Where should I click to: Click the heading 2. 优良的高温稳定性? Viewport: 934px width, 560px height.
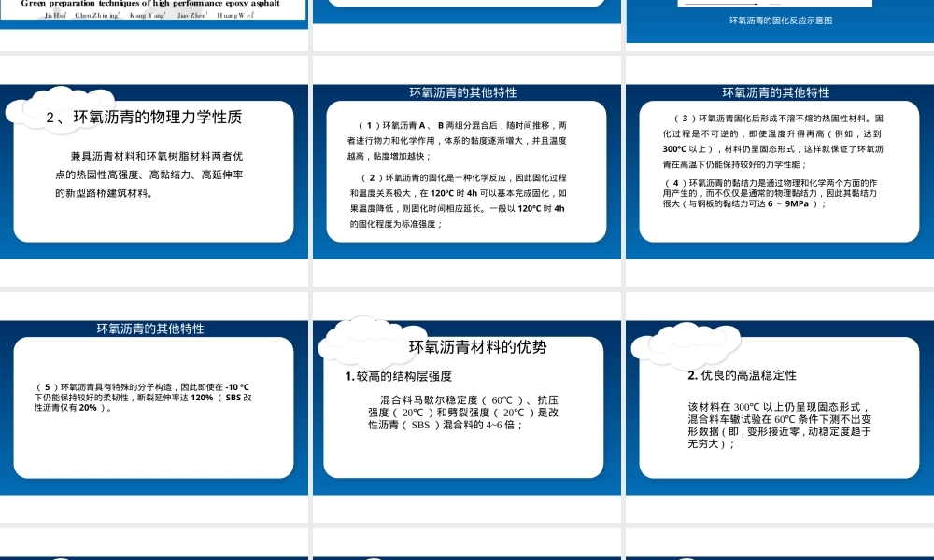[x=742, y=375]
